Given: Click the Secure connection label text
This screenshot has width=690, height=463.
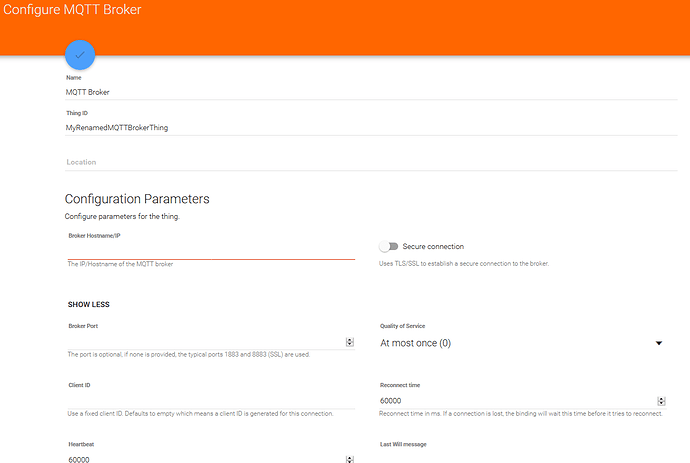Looking at the screenshot, I should pyautogui.click(x=433, y=246).
